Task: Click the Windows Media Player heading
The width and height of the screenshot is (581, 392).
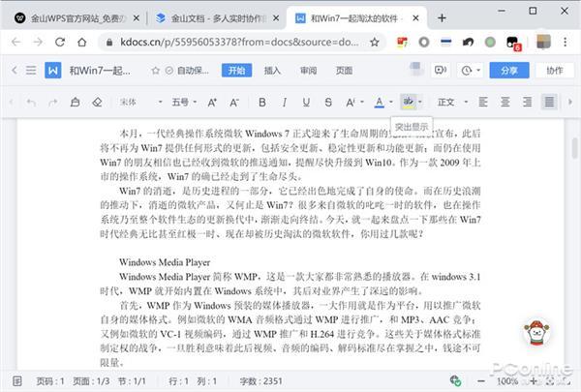Action: point(165,262)
